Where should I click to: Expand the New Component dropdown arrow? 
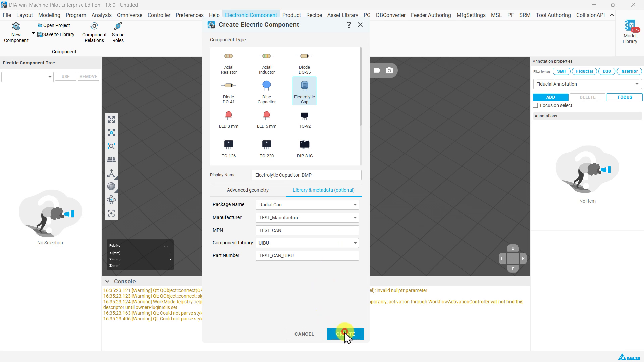point(33,33)
